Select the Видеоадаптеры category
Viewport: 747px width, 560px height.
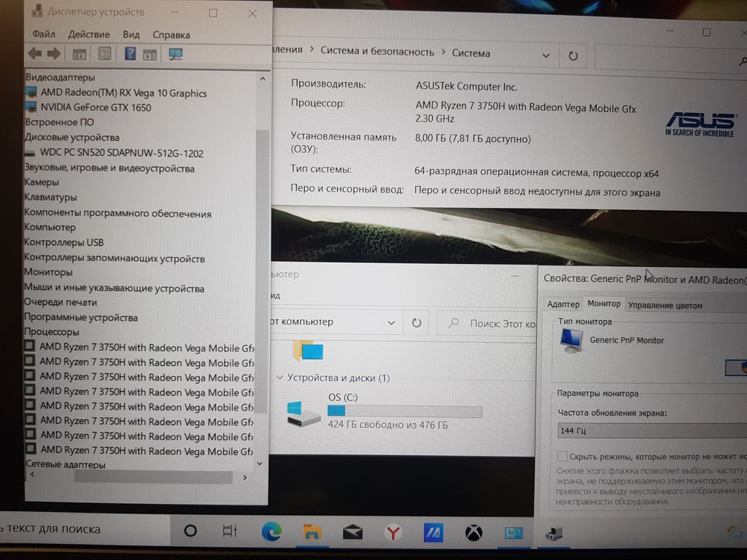click(x=60, y=77)
